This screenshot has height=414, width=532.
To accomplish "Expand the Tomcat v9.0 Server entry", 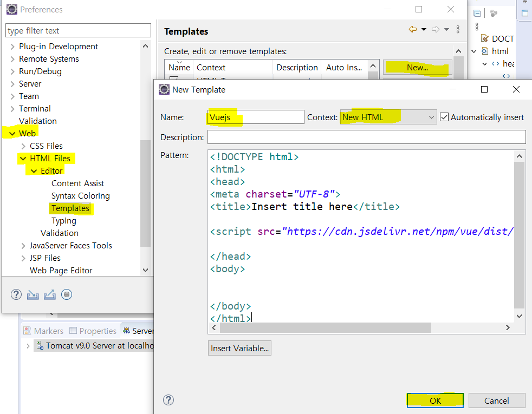I will point(28,346).
